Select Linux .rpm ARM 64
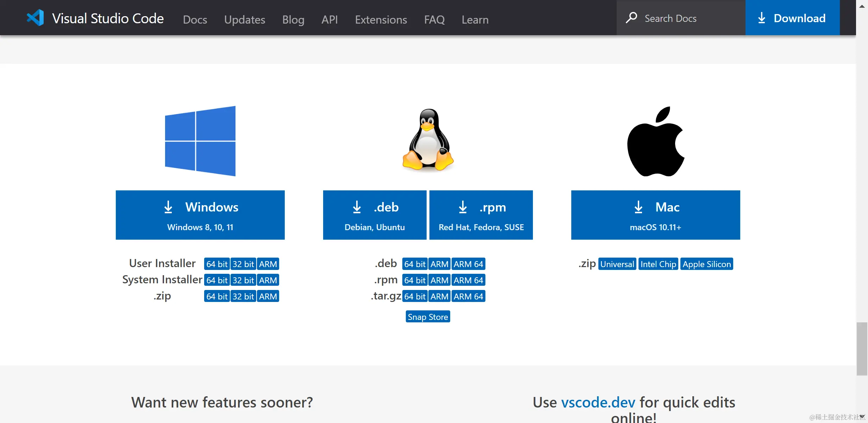This screenshot has height=423, width=868. point(468,280)
